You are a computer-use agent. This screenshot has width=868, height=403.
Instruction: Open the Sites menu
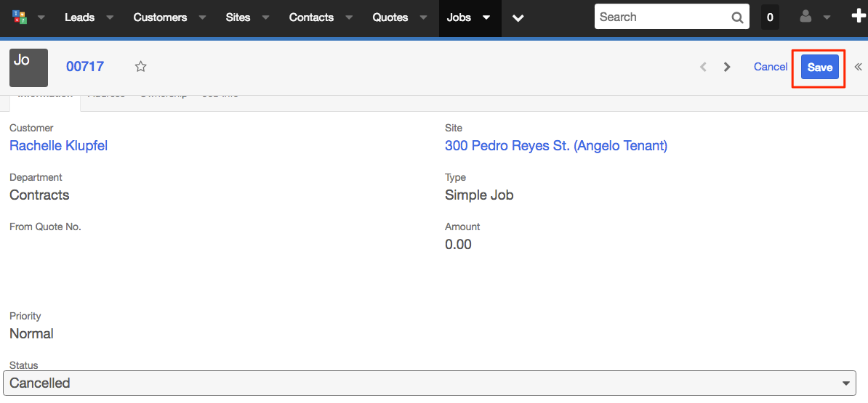click(238, 17)
